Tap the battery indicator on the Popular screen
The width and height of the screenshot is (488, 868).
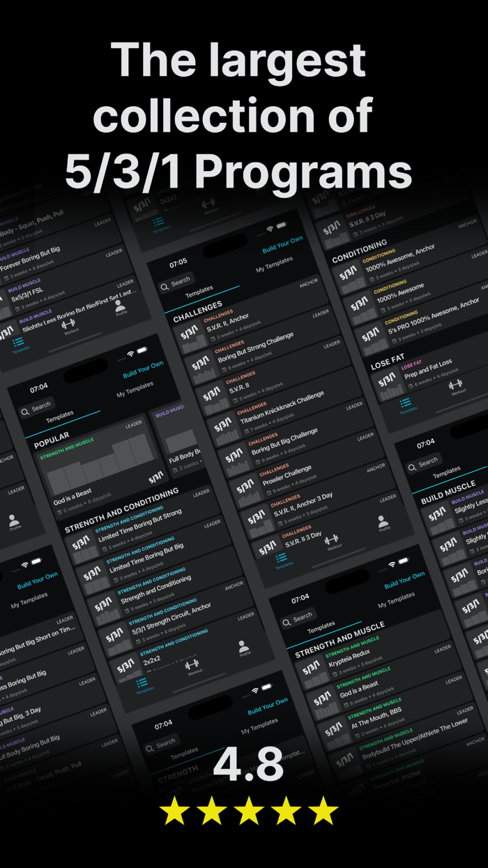(142, 350)
